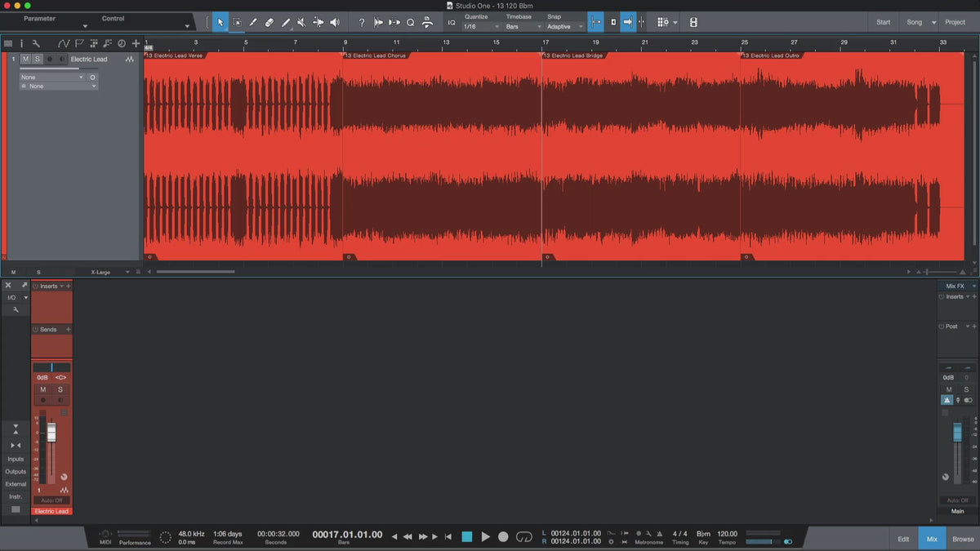Solo the Electric Lead track
This screenshot has width=980, height=551.
pyautogui.click(x=37, y=60)
